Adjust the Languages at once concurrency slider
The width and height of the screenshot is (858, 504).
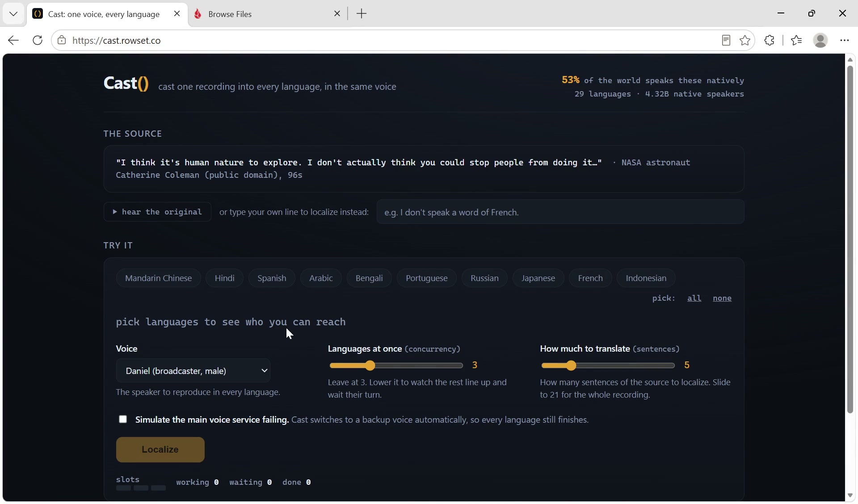click(x=396, y=366)
